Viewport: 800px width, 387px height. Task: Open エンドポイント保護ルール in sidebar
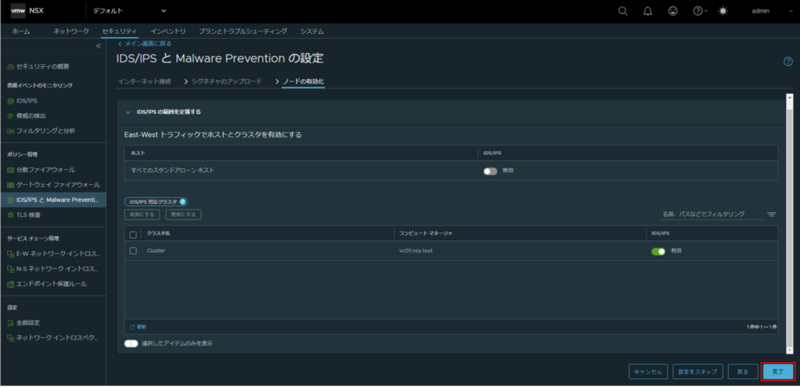pos(52,284)
